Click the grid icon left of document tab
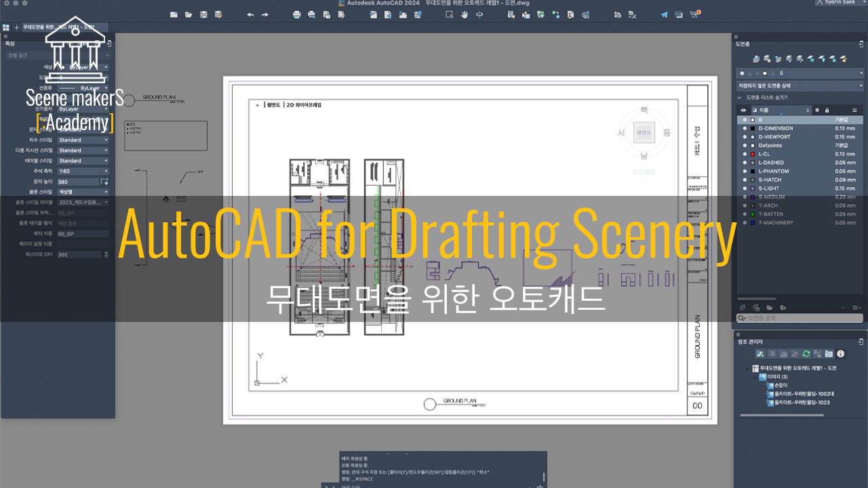This screenshot has width=868, height=488. [6, 28]
